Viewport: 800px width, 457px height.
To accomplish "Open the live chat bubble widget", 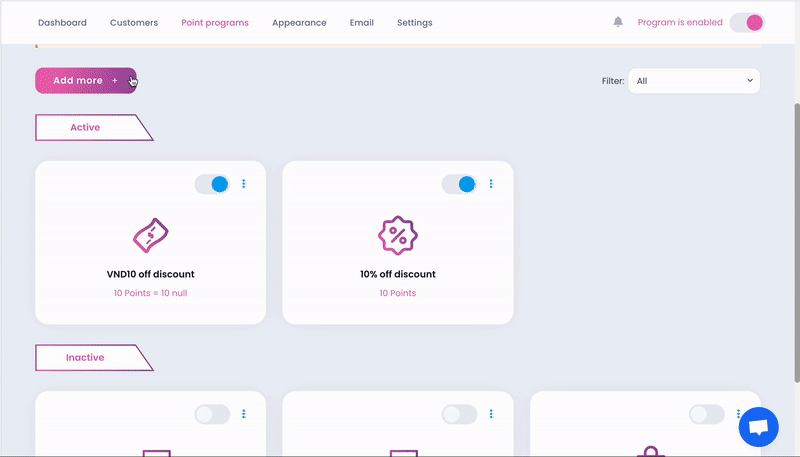I will pyautogui.click(x=758, y=427).
